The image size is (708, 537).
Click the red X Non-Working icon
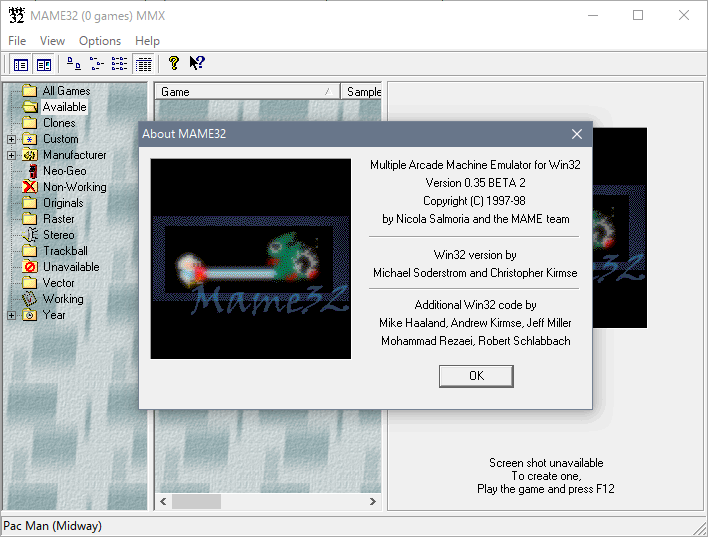point(30,187)
